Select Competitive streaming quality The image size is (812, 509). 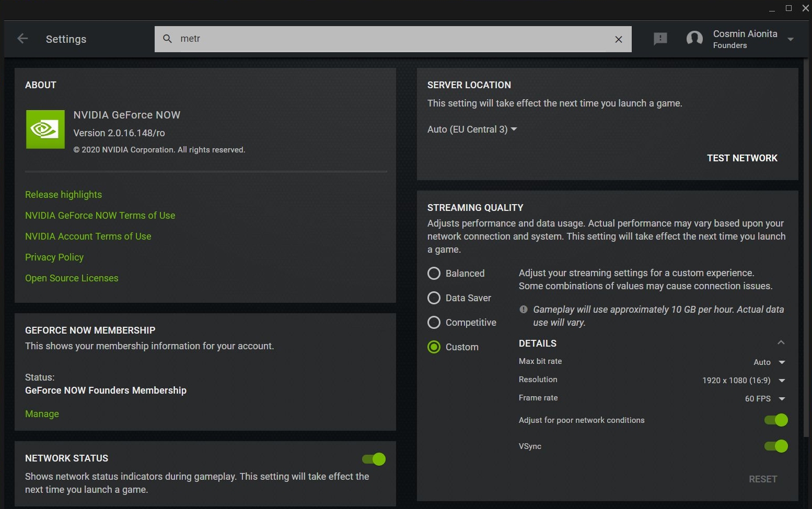point(462,322)
